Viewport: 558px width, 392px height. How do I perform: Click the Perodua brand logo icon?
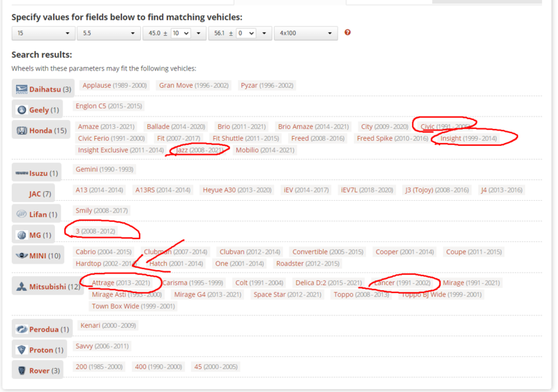pos(22,329)
